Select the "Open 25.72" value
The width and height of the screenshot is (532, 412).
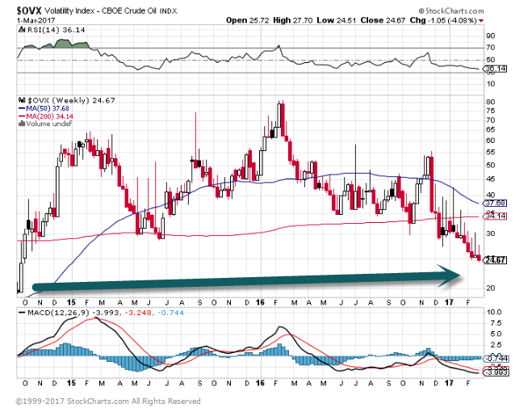pos(247,20)
